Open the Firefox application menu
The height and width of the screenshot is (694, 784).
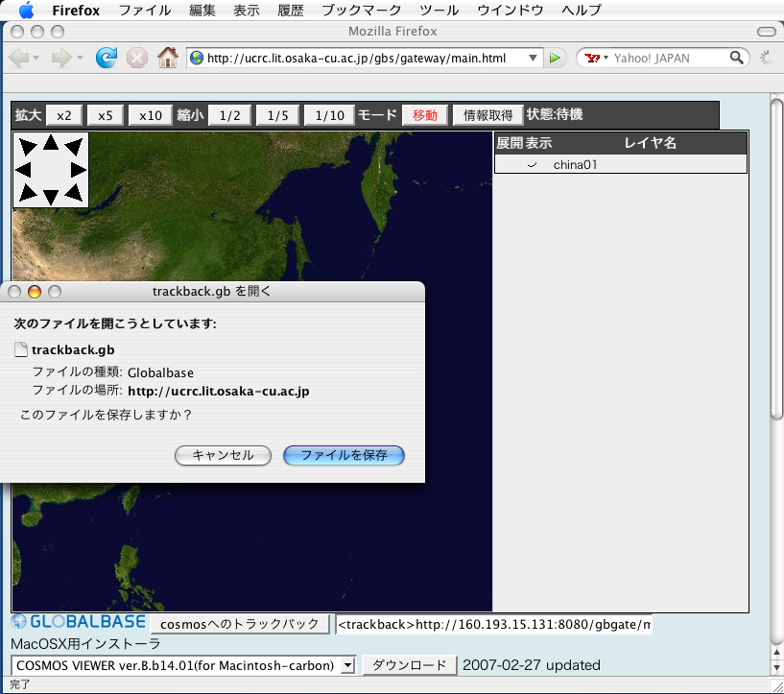[76, 10]
